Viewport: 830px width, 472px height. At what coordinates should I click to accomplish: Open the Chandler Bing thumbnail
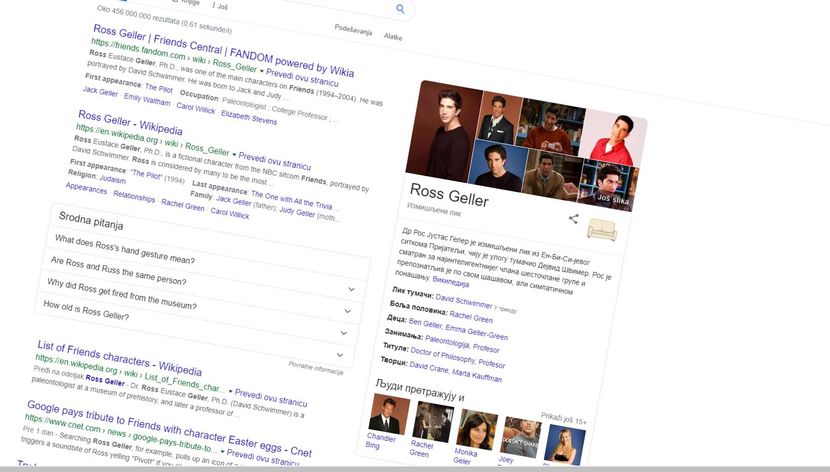[x=389, y=415]
